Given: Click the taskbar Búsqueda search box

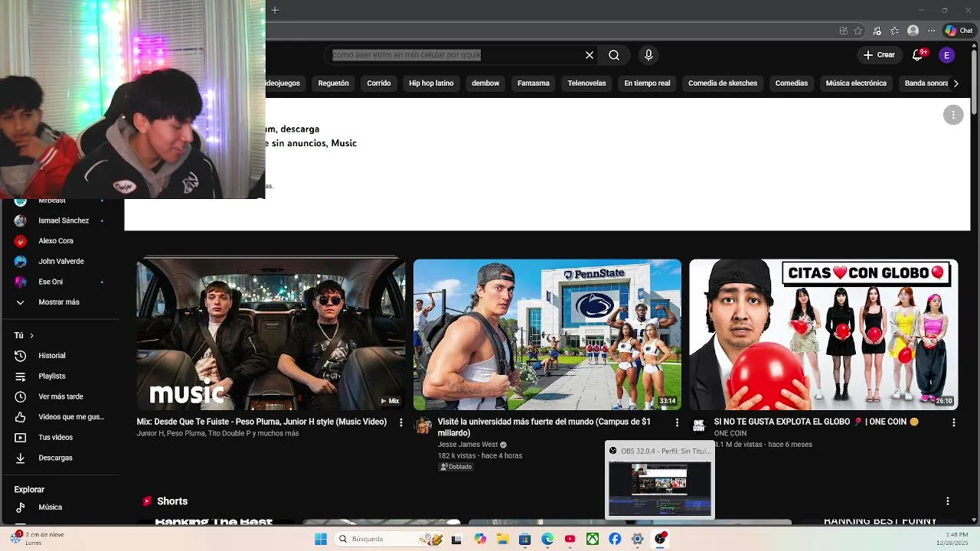Looking at the screenshot, I should click(389, 539).
